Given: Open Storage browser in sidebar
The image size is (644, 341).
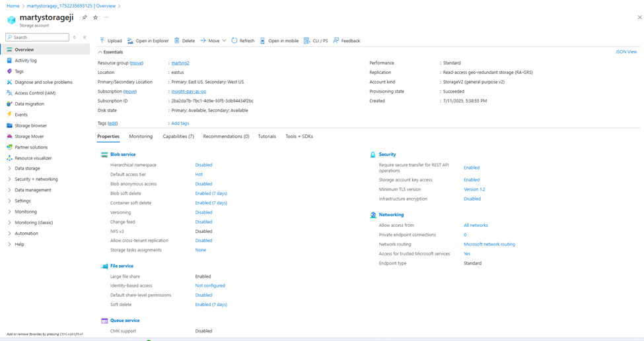Looking at the screenshot, I should click(x=30, y=125).
